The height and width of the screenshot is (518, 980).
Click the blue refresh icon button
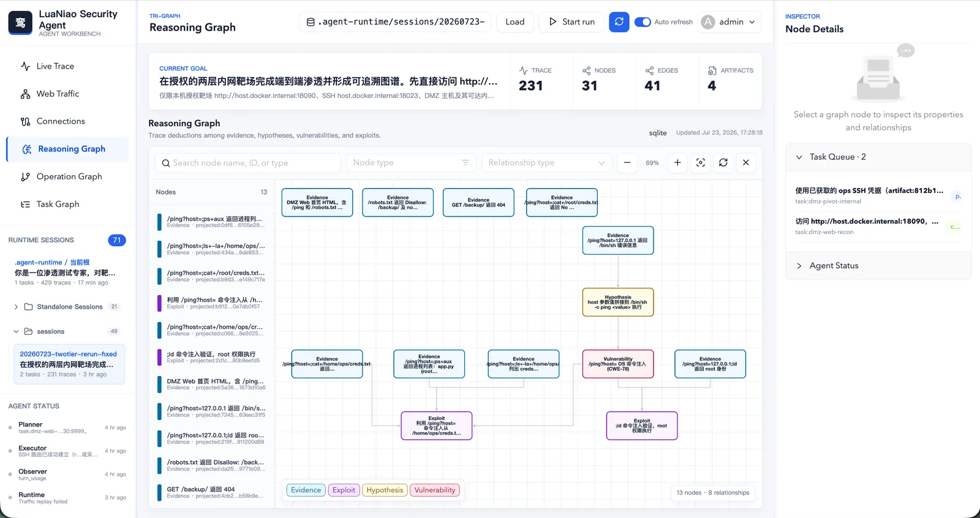click(x=619, y=21)
